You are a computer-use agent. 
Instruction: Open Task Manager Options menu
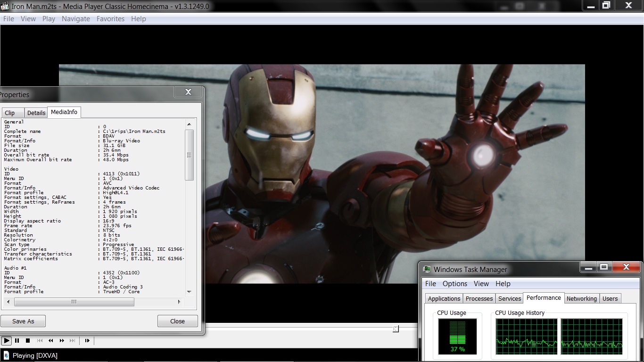pyautogui.click(x=455, y=284)
